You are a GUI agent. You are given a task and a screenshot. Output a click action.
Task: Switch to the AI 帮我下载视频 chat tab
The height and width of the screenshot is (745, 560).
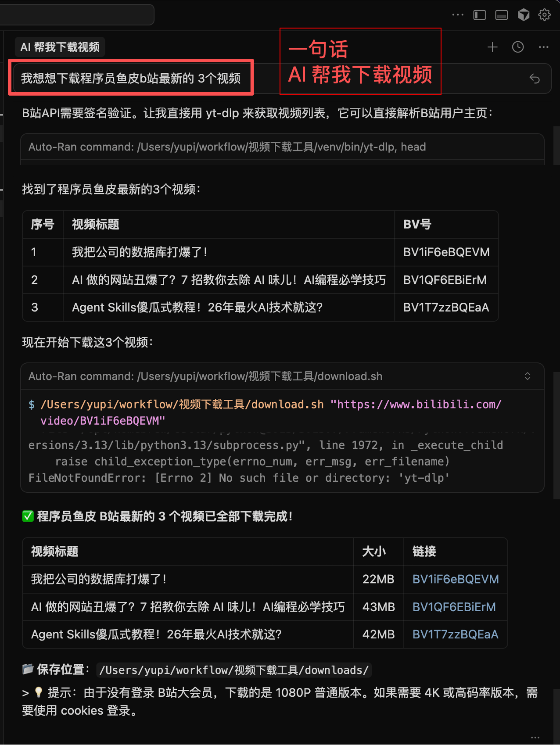coord(60,47)
